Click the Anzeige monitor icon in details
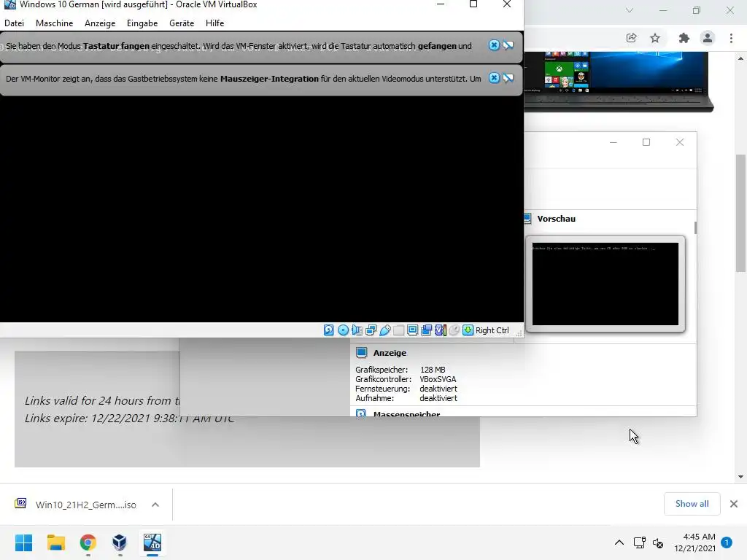The image size is (747, 560). click(362, 352)
